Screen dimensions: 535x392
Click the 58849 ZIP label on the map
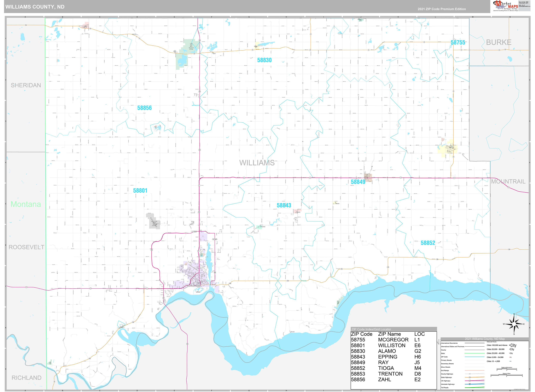pyautogui.click(x=358, y=182)
